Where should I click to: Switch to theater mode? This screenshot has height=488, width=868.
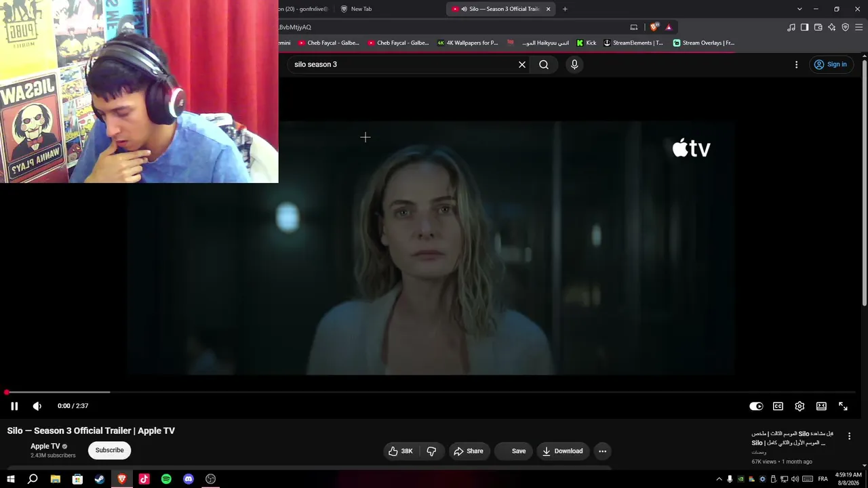[821, 406]
